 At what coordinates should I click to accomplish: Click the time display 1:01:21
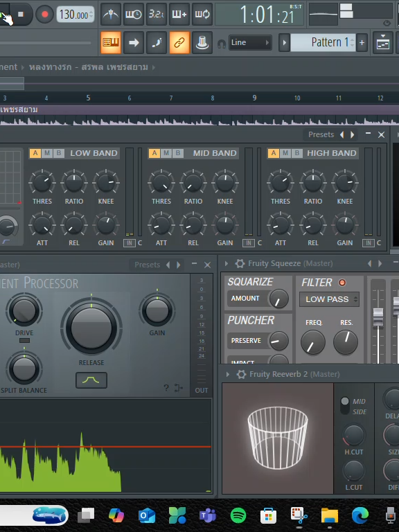coord(260,15)
